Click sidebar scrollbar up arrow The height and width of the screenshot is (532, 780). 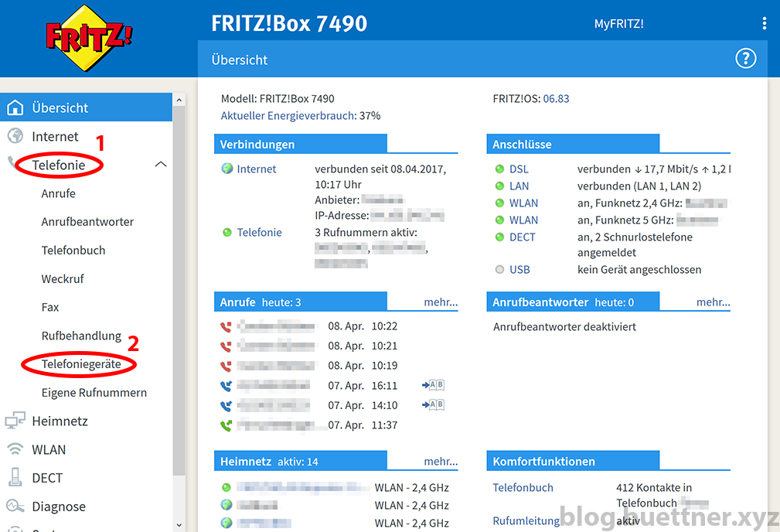point(179,100)
